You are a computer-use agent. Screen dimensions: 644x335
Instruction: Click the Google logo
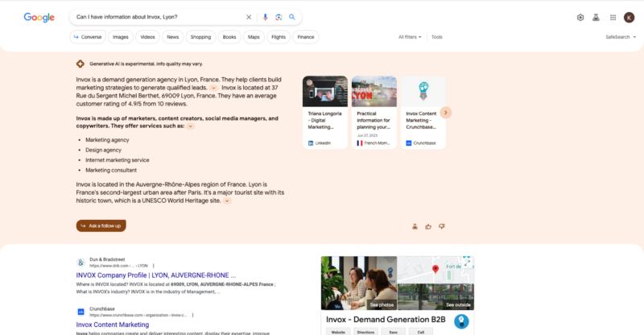coord(39,17)
